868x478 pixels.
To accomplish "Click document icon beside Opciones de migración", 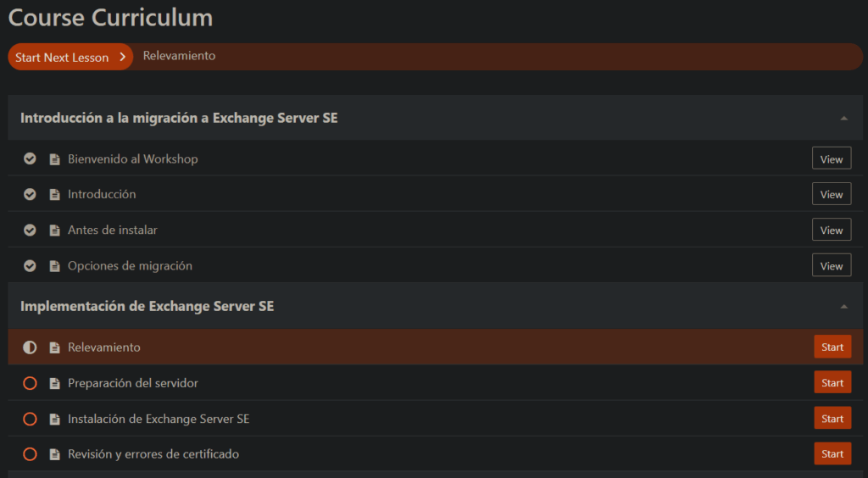I will click(x=55, y=266).
